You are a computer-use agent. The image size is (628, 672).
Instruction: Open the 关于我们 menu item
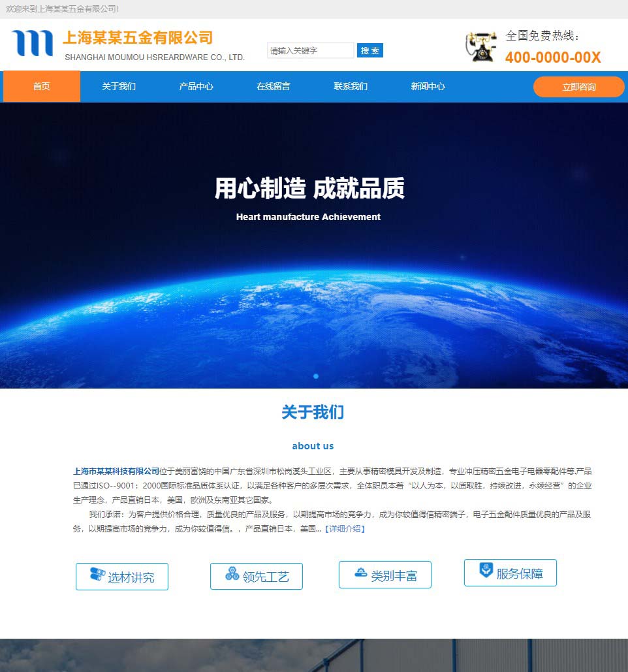(119, 87)
